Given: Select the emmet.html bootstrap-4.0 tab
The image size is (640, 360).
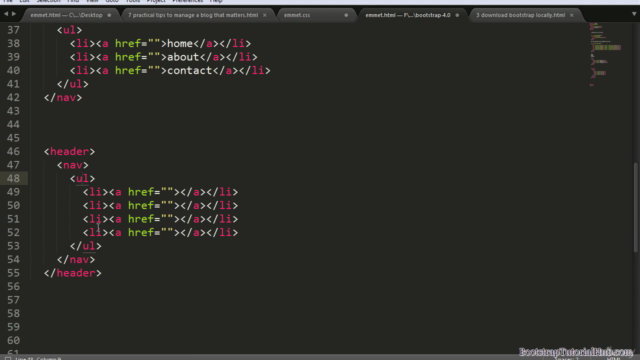Looking at the screenshot, I should pyautogui.click(x=408, y=15).
